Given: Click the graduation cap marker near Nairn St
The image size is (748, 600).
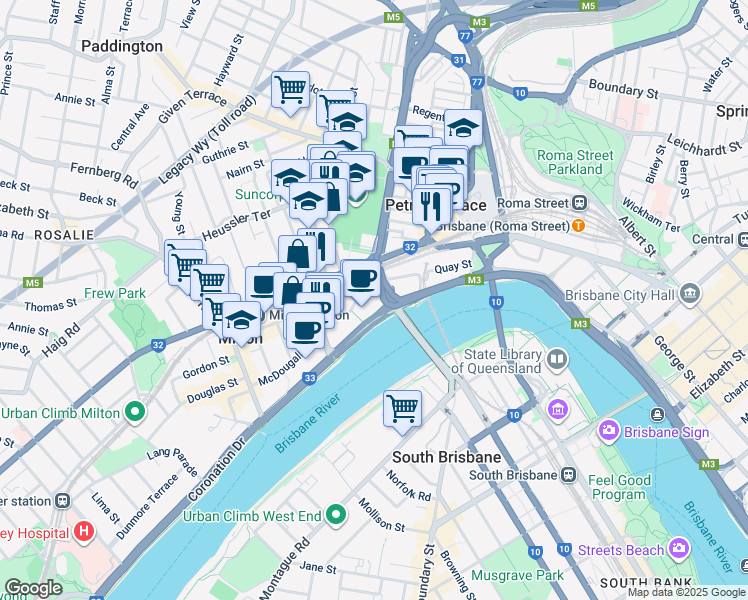Looking at the screenshot, I should click(288, 179).
